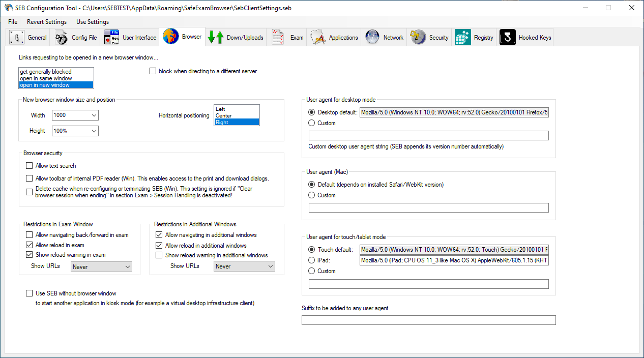Click the Network globe icon

[372, 37]
